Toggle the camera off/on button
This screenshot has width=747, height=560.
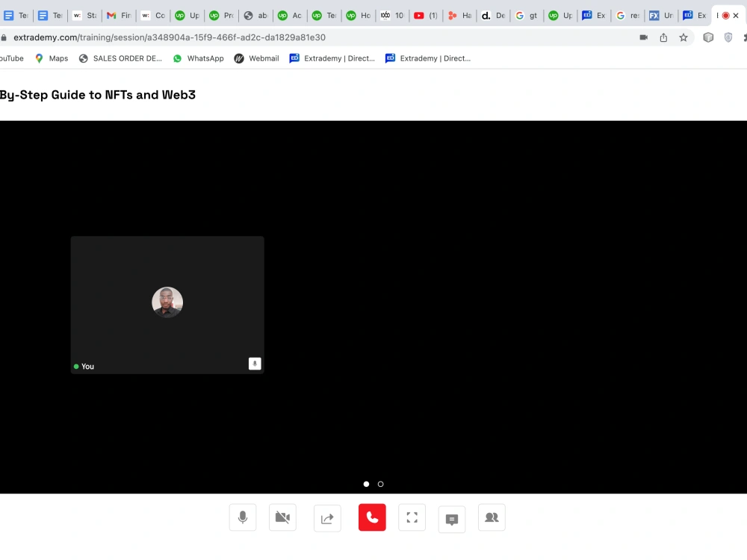[x=282, y=517]
